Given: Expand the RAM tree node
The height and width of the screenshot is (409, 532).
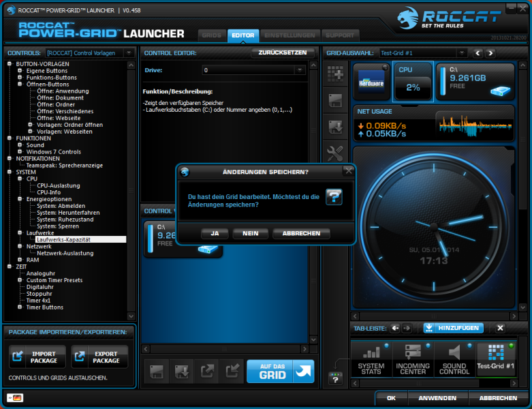Looking at the screenshot, I should coord(20,260).
